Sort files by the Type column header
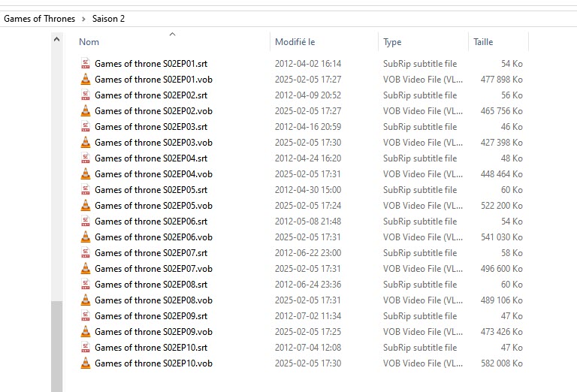Image resolution: width=577 pixels, height=392 pixels. pyautogui.click(x=392, y=42)
